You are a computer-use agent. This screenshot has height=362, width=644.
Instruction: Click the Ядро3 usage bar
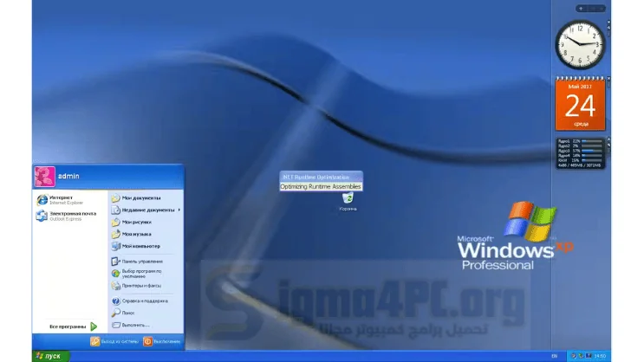click(592, 151)
